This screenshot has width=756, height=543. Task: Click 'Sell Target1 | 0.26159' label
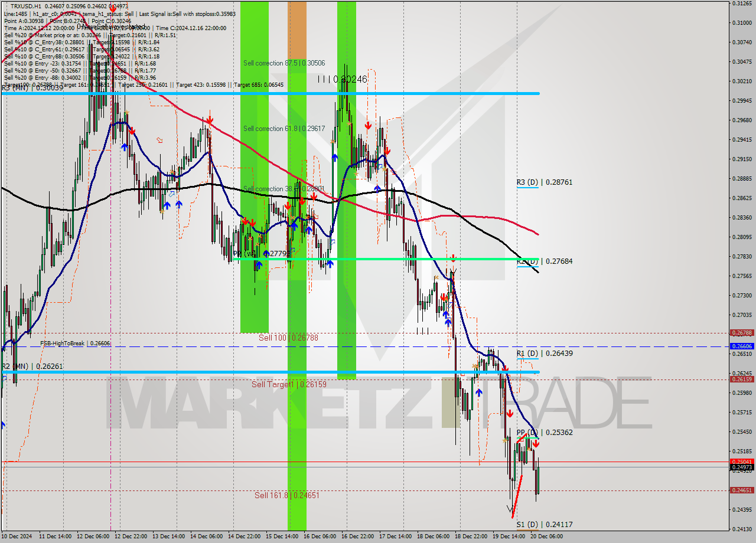coord(289,384)
